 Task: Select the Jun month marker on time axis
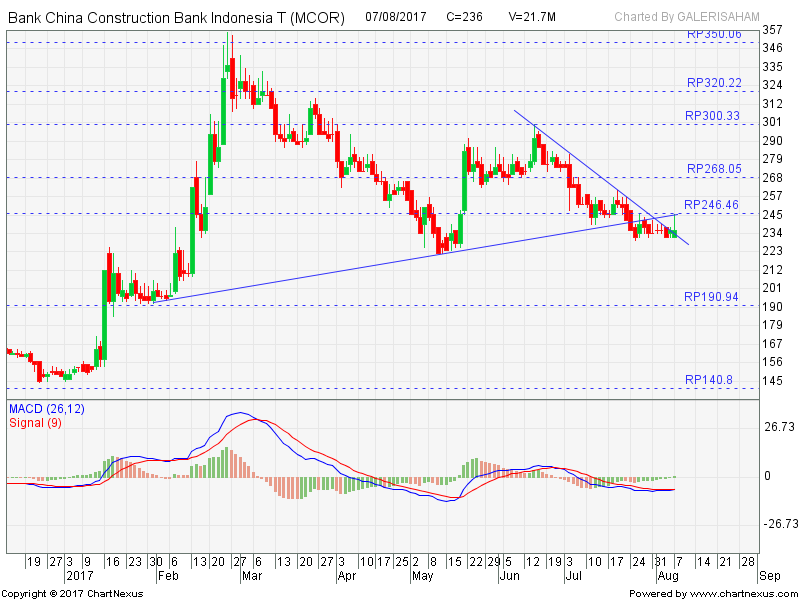coord(510,576)
